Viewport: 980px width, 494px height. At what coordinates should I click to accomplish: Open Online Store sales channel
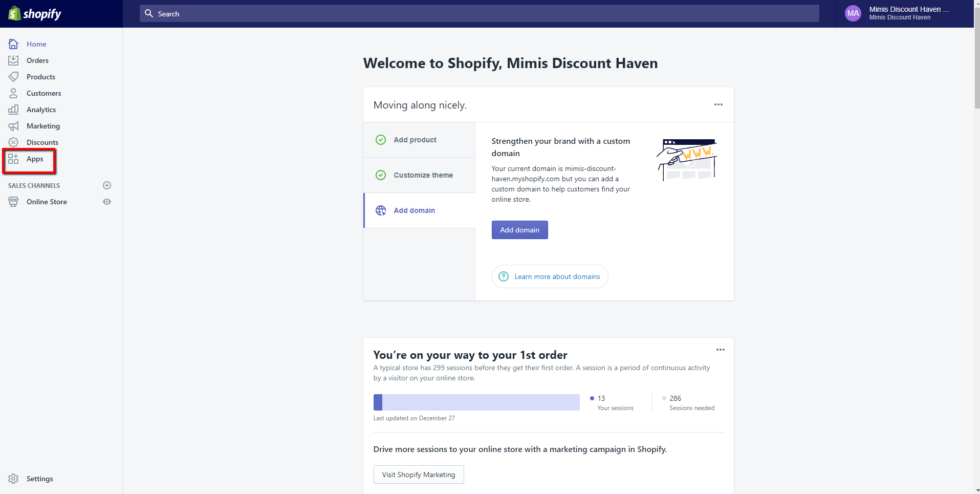pyautogui.click(x=47, y=202)
